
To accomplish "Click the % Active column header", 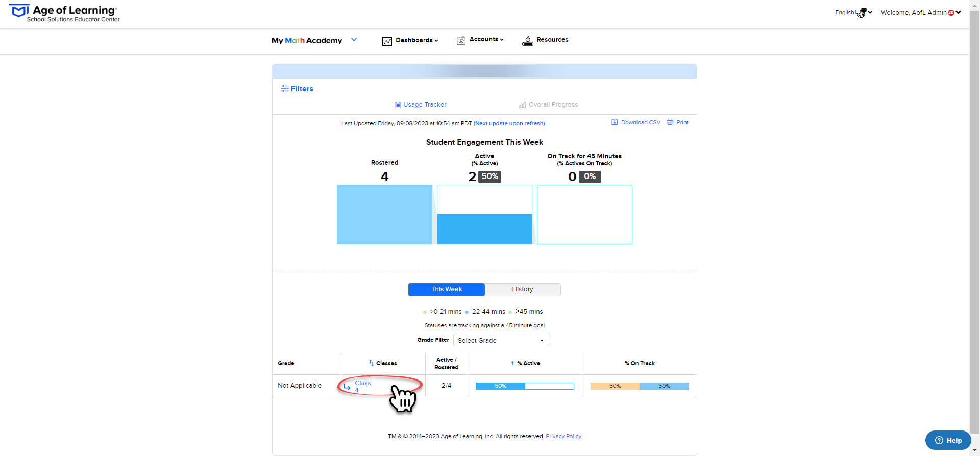I will point(525,363).
